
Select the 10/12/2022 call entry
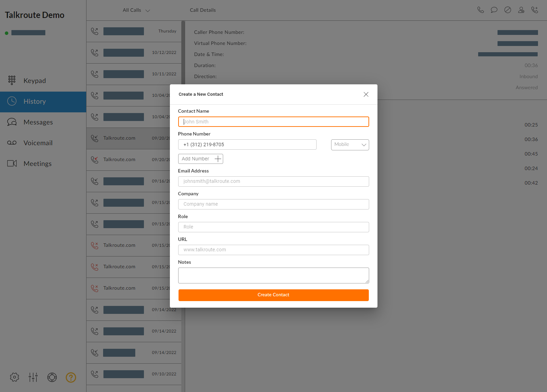click(x=134, y=53)
